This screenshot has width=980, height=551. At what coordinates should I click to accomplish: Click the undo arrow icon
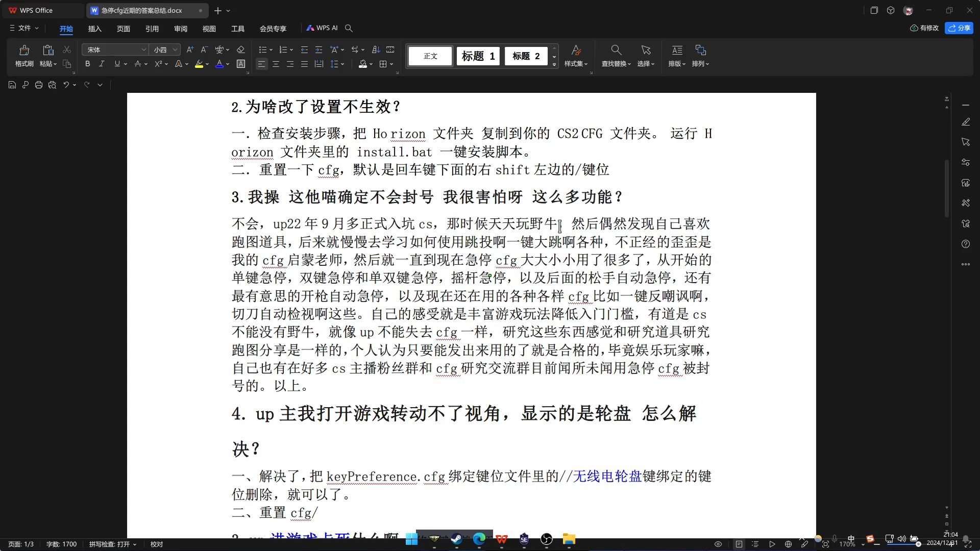[66, 85]
